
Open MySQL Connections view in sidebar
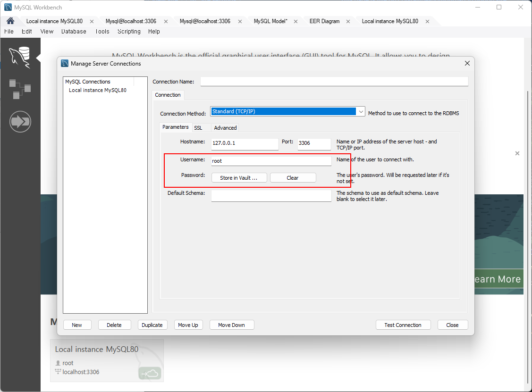[20, 57]
